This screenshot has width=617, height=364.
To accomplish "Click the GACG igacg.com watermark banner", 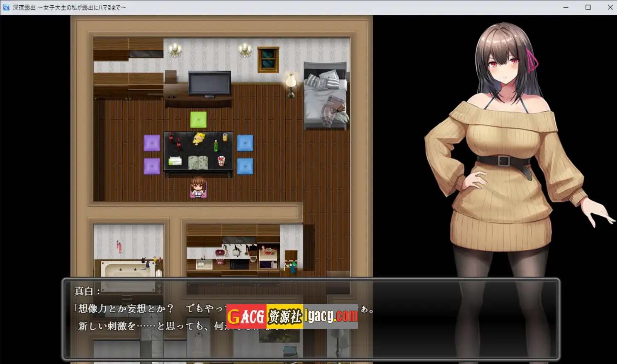I will click(292, 316).
